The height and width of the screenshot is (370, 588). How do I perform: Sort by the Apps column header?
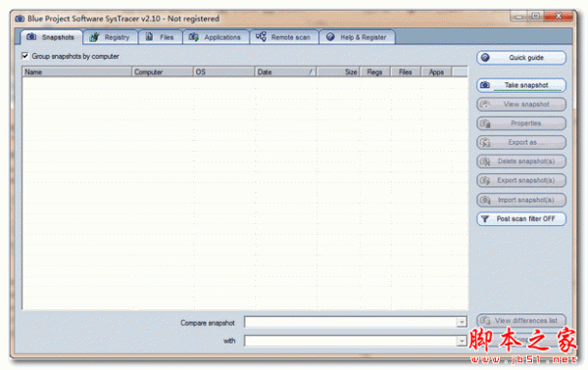[436, 71]
